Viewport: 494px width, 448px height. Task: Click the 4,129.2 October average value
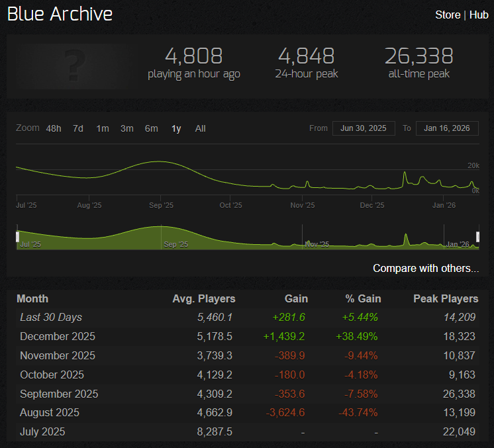[x=215, y=375]
